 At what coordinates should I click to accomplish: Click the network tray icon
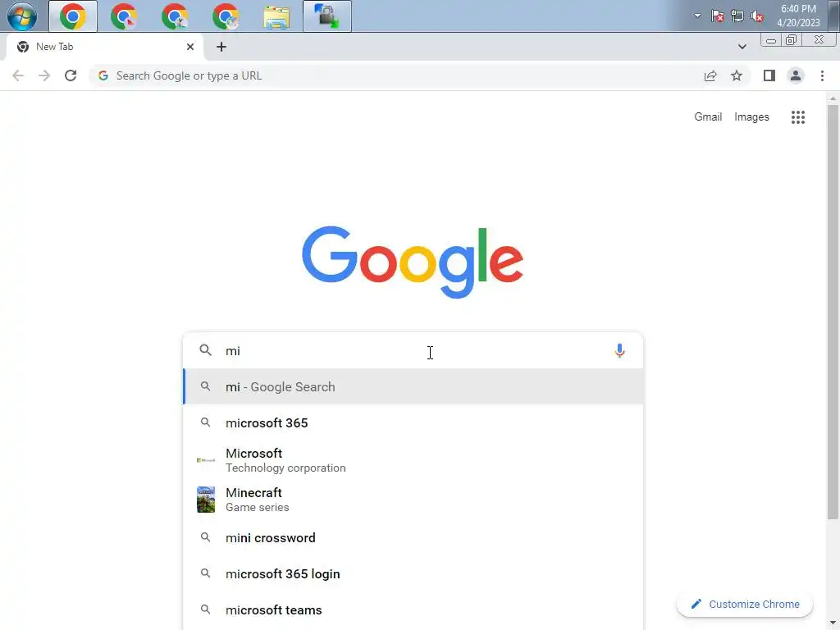tap(737, 16)
